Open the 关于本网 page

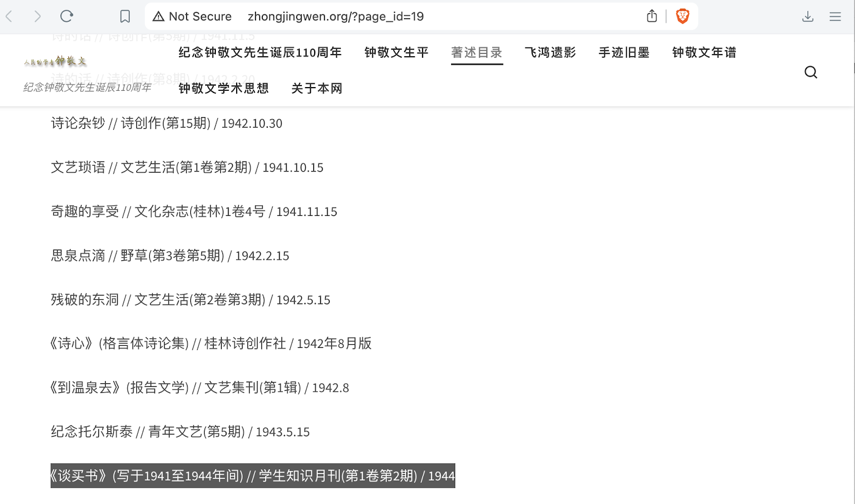coord(317,88)
